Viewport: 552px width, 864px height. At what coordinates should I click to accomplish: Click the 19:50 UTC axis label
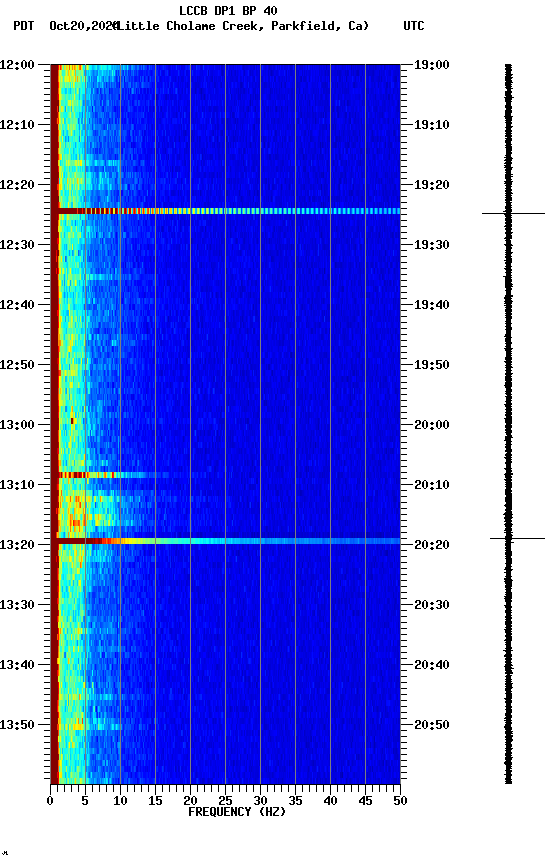432,365
